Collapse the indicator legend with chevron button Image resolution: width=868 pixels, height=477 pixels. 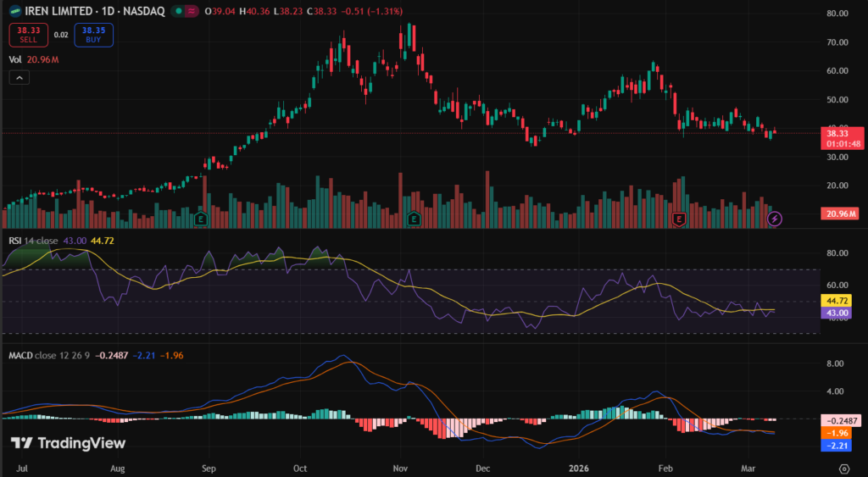(x=19, y=77)
